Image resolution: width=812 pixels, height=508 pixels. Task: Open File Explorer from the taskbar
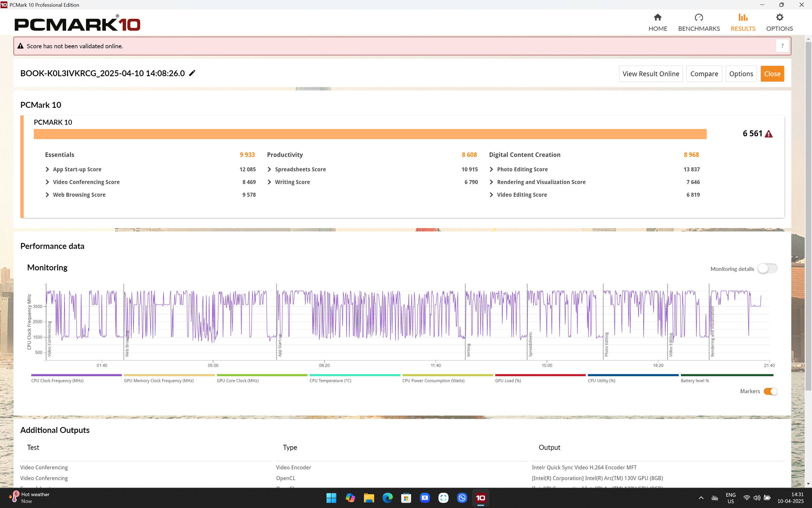click(369, 498)
